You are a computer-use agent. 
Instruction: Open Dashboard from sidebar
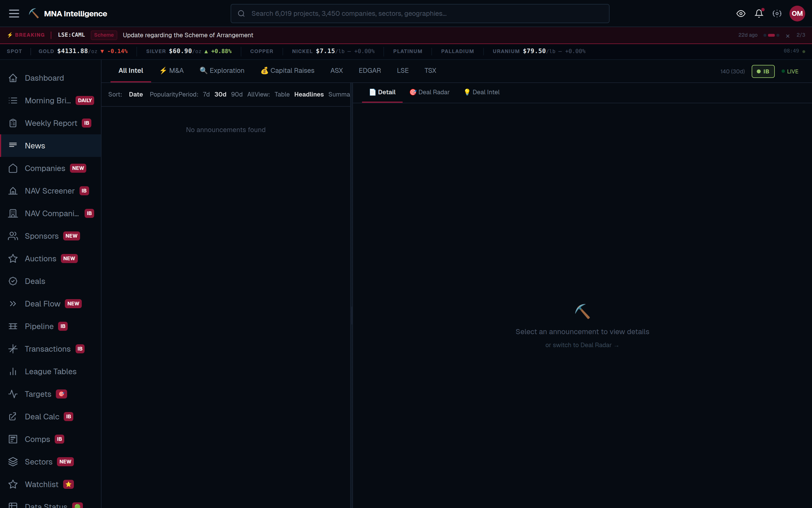point(51,78)
